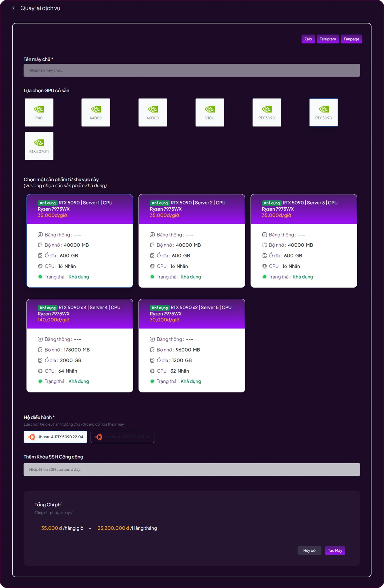Click Khả dụng badge on Server 4
Viewport: 384px width, 588px height.
pyautogui.click(x=48, y=308)
